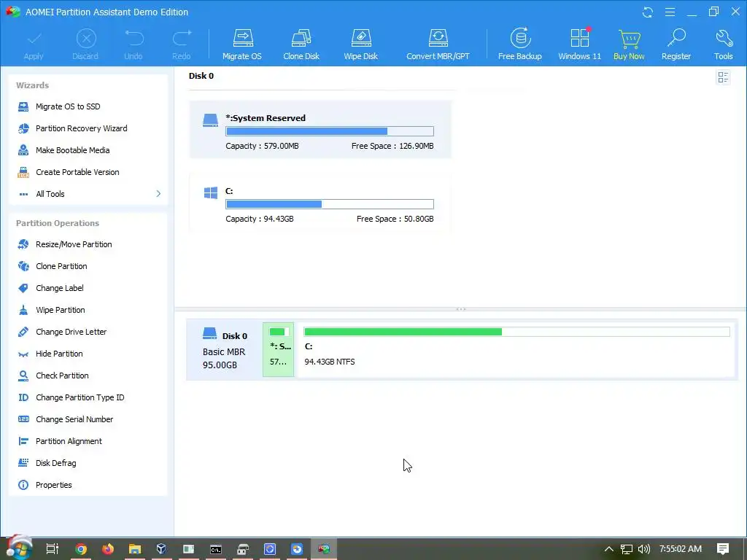Open the notification center icon
The image size is (747, 560).
coord(723,549)
